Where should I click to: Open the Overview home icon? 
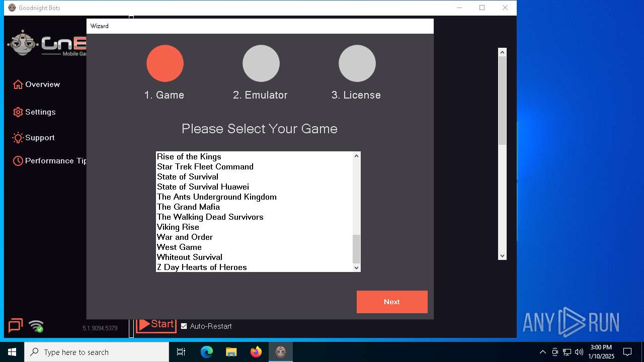click(x=18, y=84)
